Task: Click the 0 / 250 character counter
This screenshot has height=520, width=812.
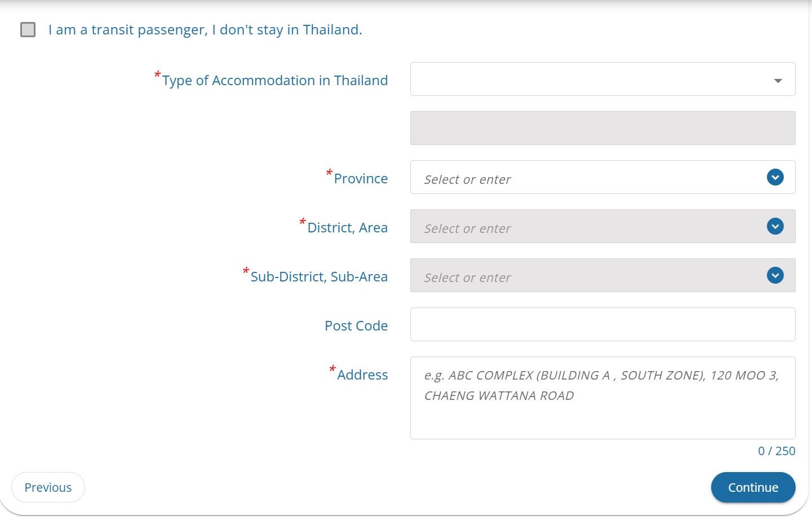Action: (776, 451)
